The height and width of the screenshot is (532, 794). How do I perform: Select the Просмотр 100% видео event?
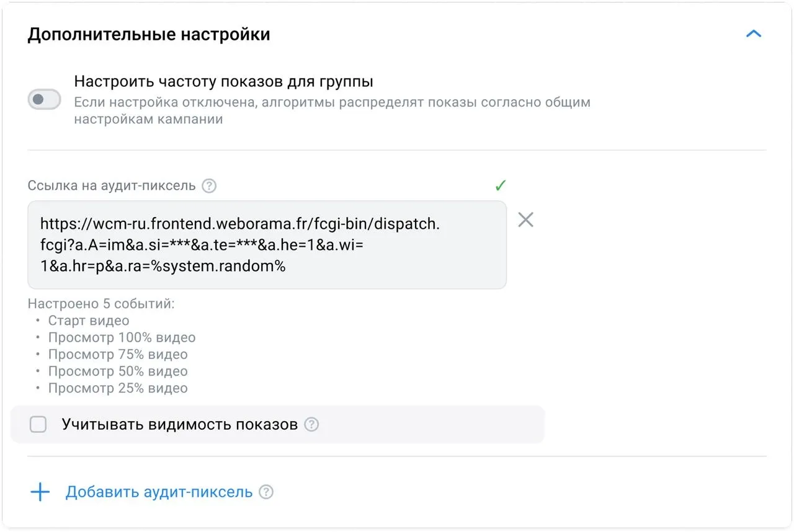click(122, 338)
